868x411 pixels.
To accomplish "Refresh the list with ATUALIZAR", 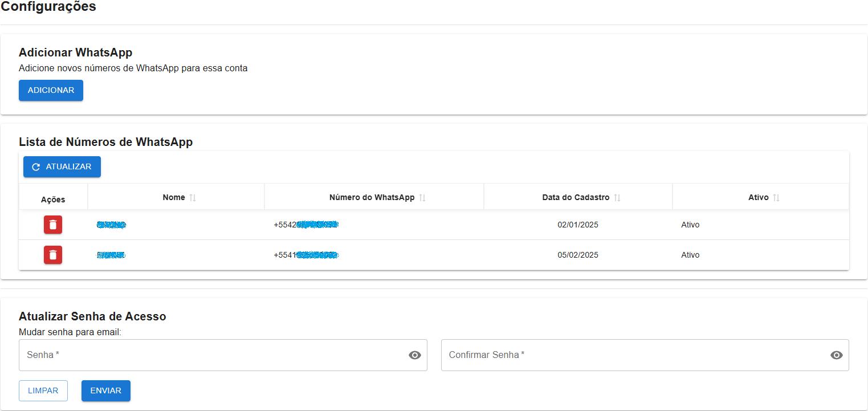I will click(x=62, y=167).
